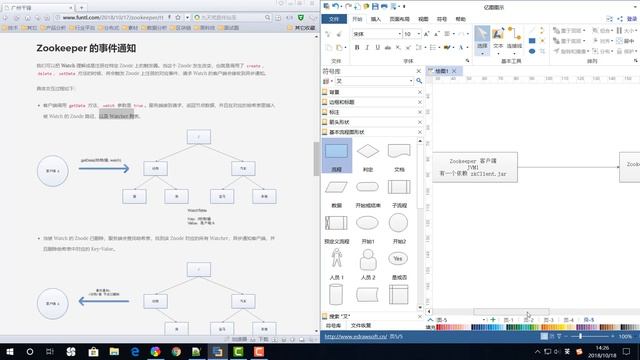Switch to page tab 图-3
640x360 pixels.
549,320
